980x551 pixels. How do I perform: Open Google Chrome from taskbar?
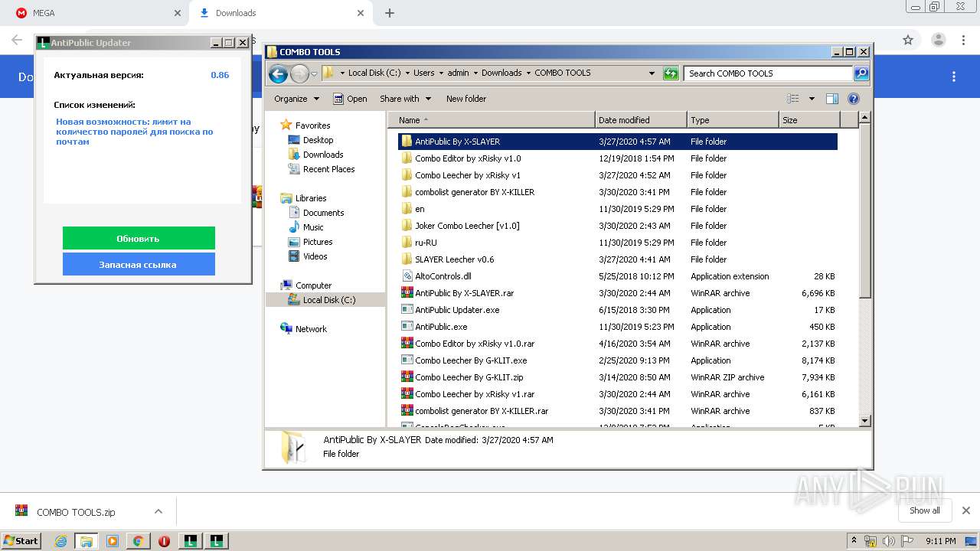tap(138, 541)
